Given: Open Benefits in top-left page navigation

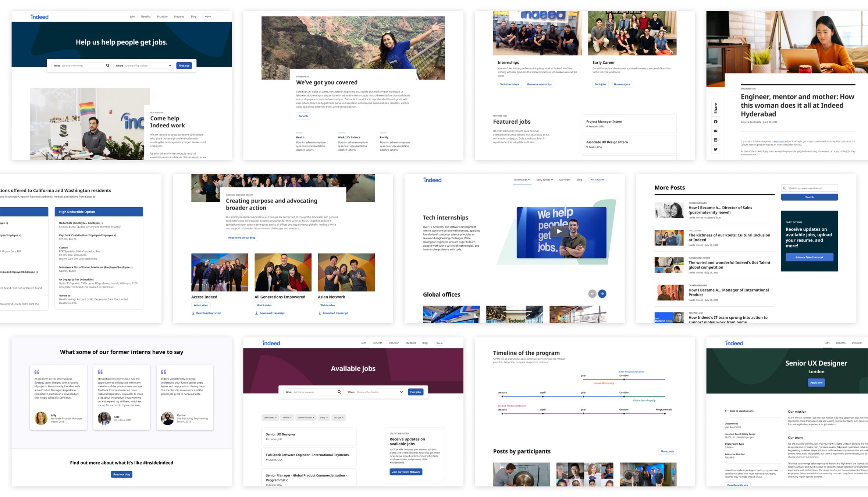Looking at the screenshot, I should click(x=146, y=17).
